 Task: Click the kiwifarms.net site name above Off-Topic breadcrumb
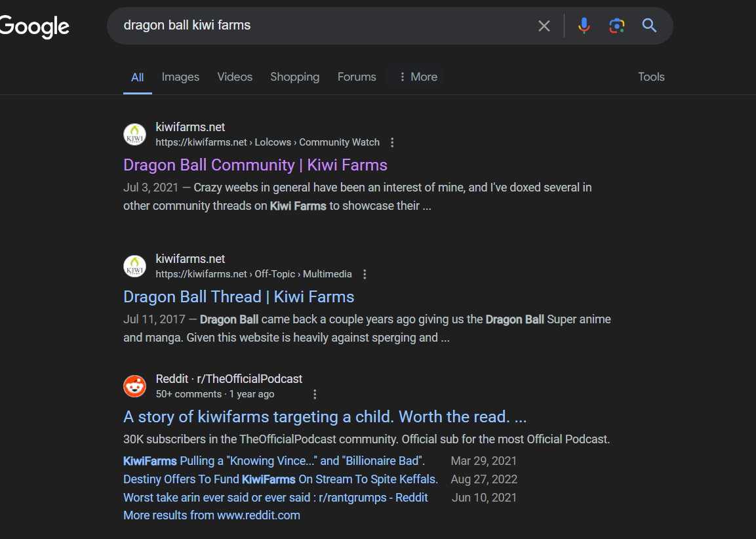tap(190, 258)
